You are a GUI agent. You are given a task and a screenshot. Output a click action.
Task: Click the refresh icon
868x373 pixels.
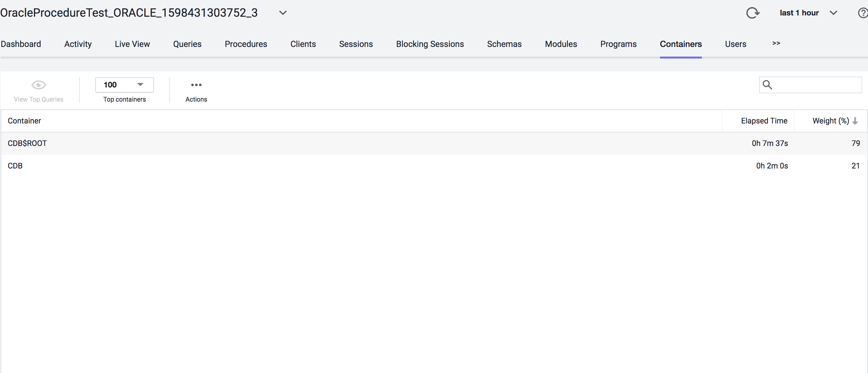[752, 13]
